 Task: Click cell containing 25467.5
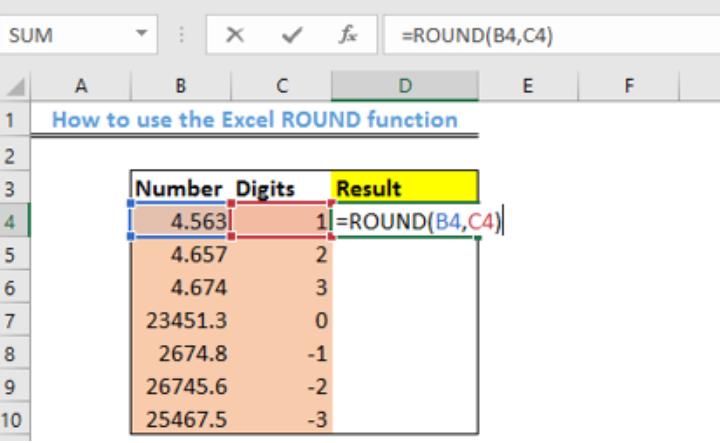[181, 419]
